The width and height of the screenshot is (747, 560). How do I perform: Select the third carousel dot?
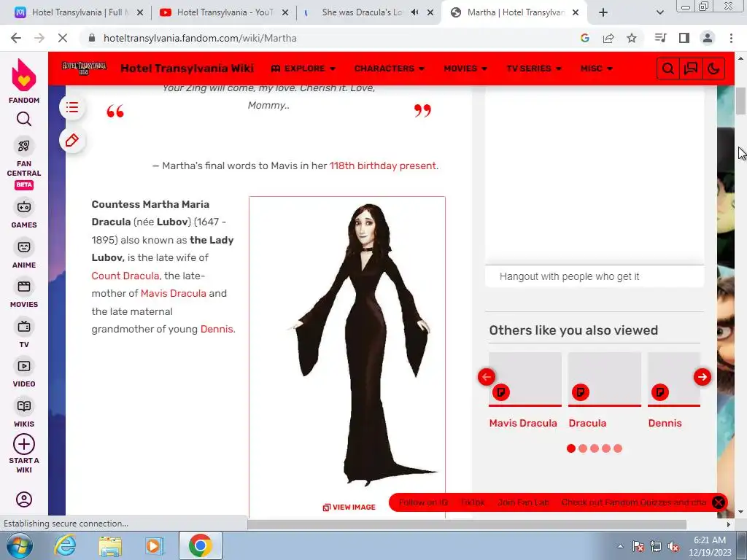click(x=595, y=448)
